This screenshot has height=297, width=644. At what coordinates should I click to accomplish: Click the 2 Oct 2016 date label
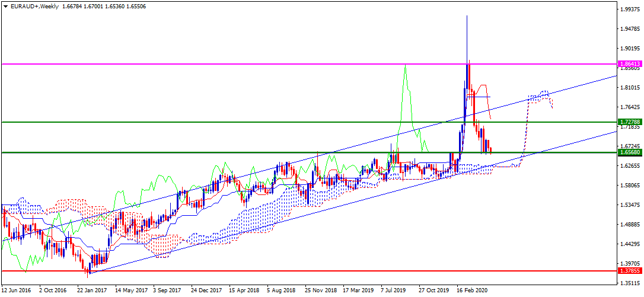pos(53,290)
